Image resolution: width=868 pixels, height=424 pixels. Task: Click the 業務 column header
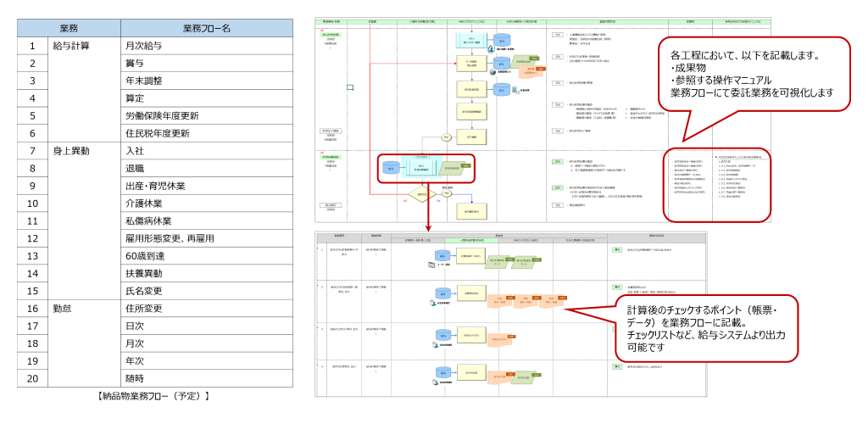coord(70,28)
